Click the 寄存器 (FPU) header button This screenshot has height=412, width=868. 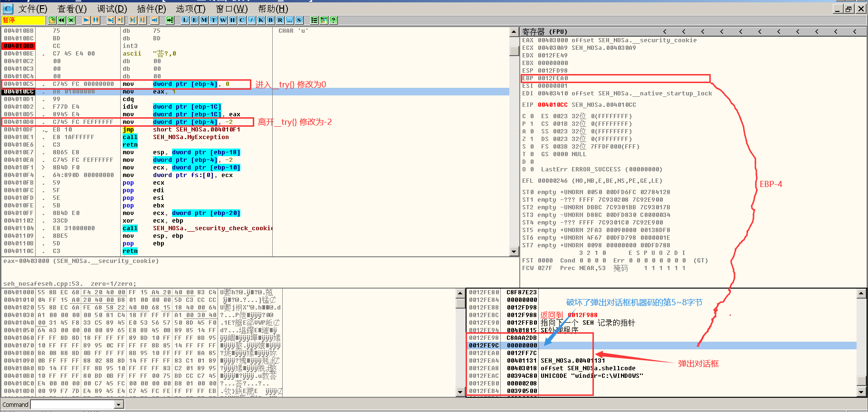pos(544,32)
